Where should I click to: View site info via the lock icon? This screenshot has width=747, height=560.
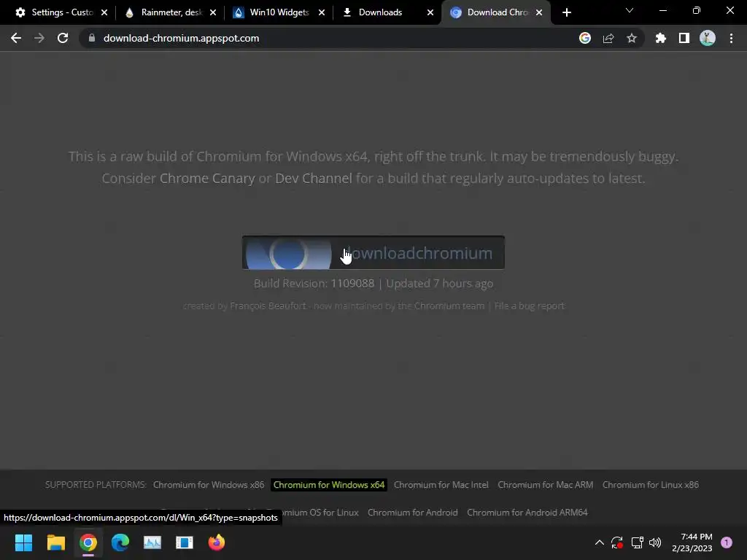click(92, 38)
